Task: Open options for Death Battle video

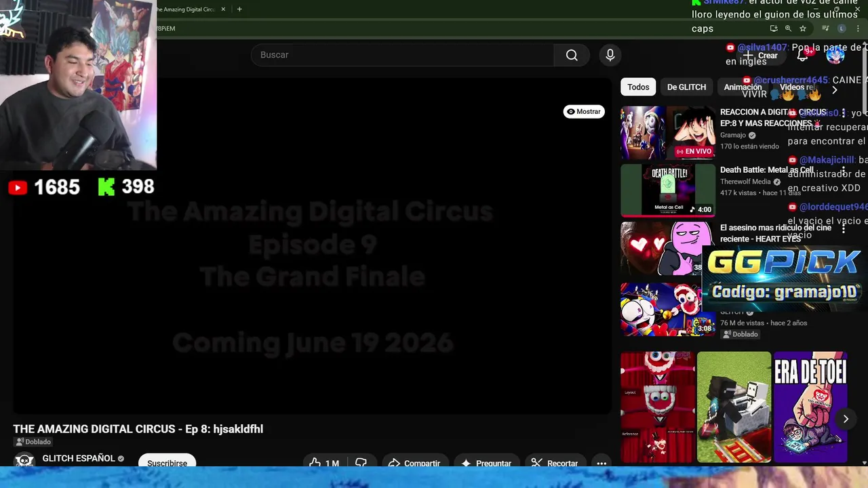Action: point(844,171)
